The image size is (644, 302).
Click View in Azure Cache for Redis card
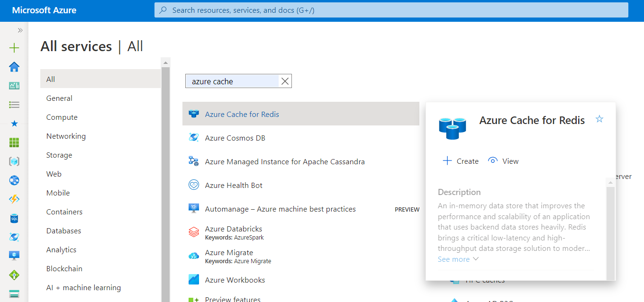(x=503, y=161)
